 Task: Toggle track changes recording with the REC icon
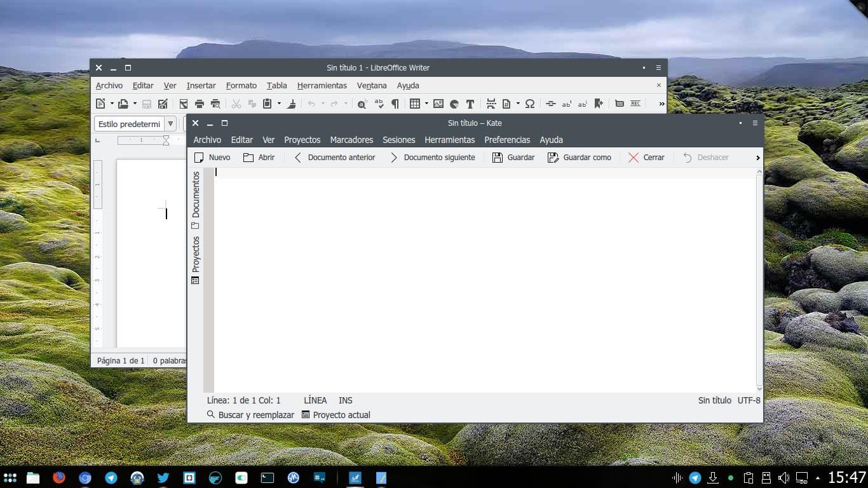[x=635, y=104]
